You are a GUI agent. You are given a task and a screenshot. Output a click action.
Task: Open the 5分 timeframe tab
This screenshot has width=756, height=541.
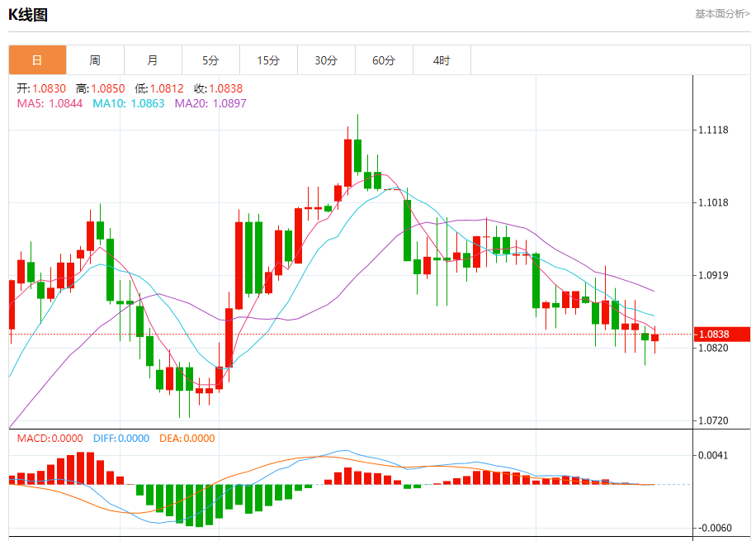point(210,60)
